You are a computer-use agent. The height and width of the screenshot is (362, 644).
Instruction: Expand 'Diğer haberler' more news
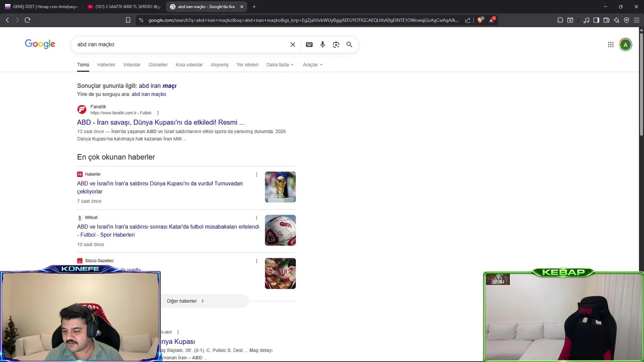(186, 301)
